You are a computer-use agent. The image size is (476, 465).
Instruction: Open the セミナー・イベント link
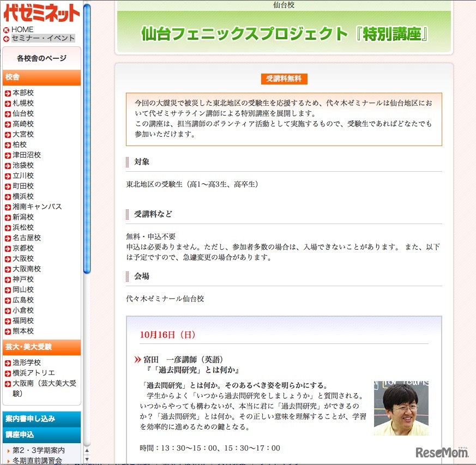43,38
